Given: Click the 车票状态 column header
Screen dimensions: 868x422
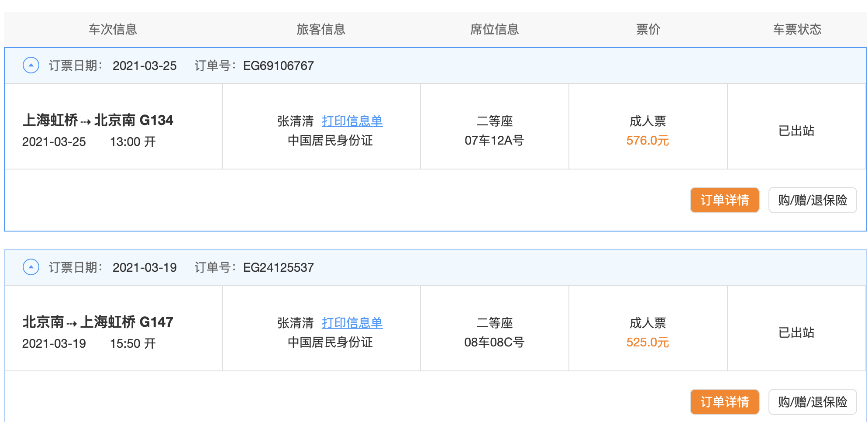Looking at the screenshot, I should [x=797, y=29].
